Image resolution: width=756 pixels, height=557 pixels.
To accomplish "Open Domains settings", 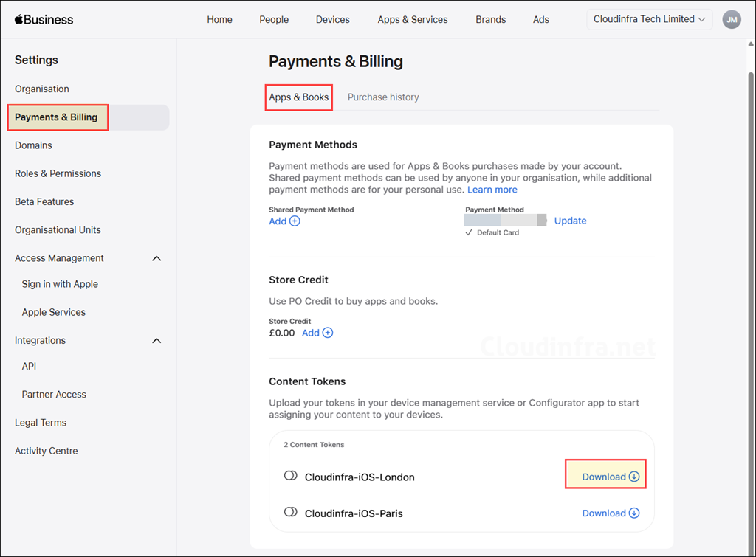I will (33, 145).
